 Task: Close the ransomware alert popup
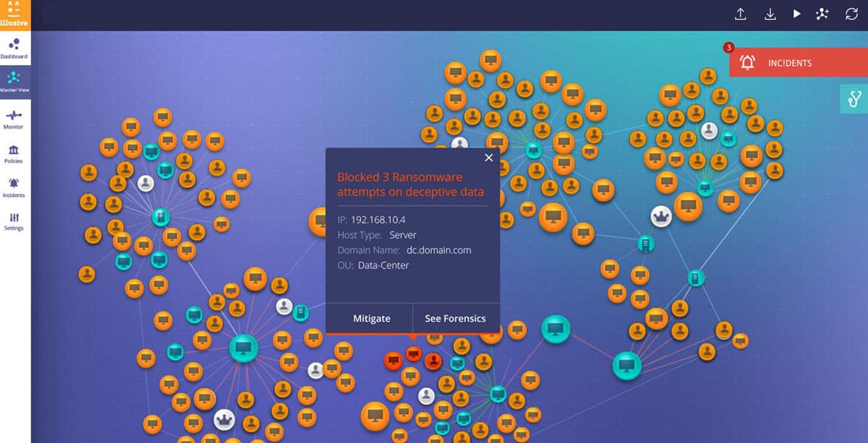(x=489, y=158)
